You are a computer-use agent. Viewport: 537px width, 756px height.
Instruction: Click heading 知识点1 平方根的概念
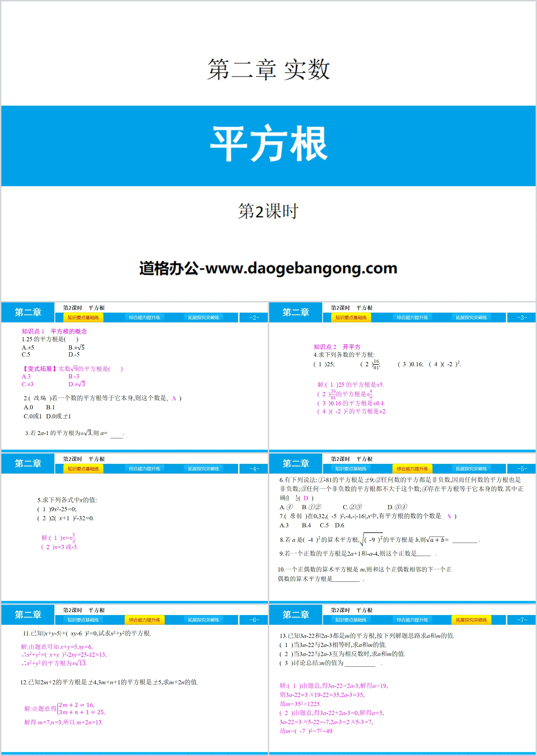(x=54, y=331)
